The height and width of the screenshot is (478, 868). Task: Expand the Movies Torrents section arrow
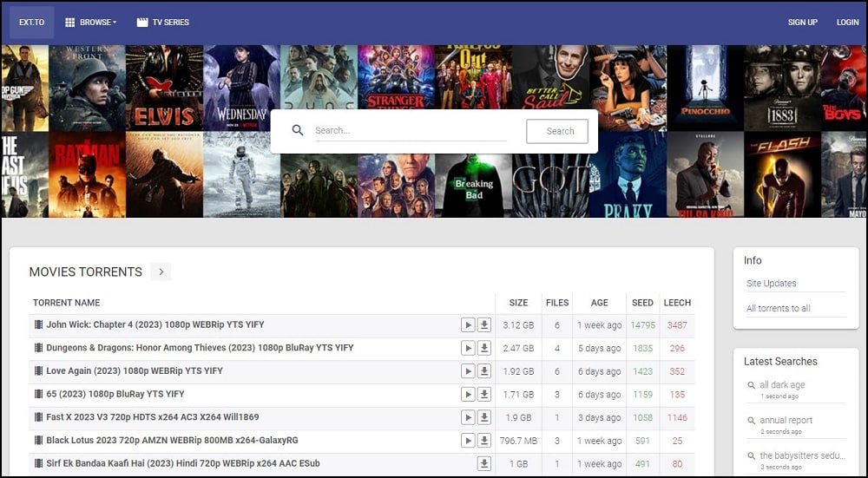coord(161,272)
